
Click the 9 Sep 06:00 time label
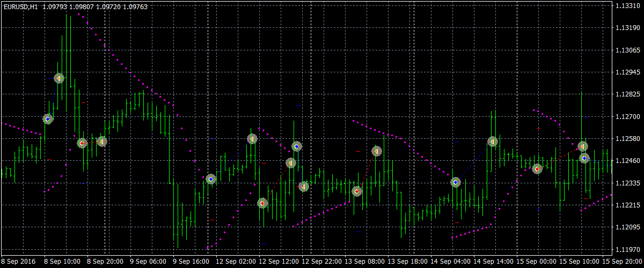click(x=148, y=262)
